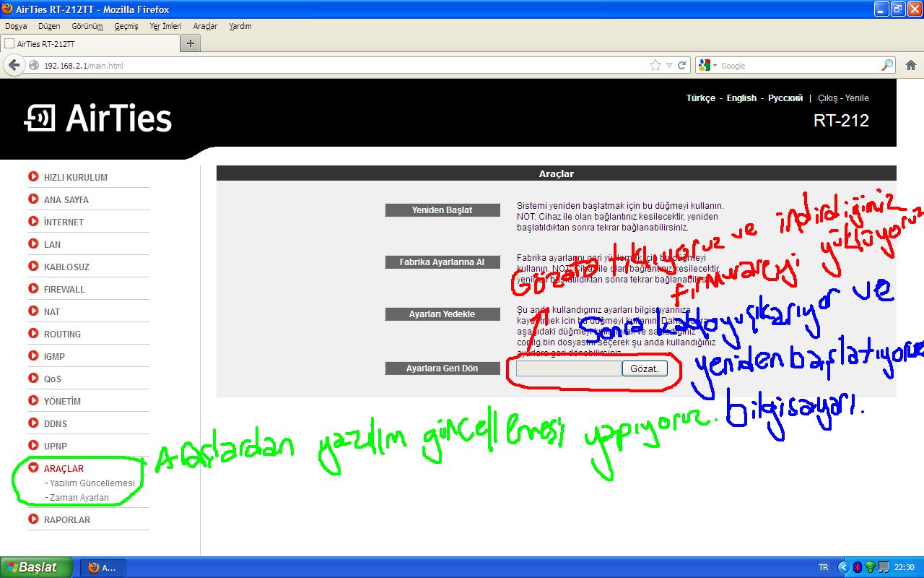924x578 pixels.
Task: Reload page with refresh icon
Action: pyautogui.click(x=681, y=65)
